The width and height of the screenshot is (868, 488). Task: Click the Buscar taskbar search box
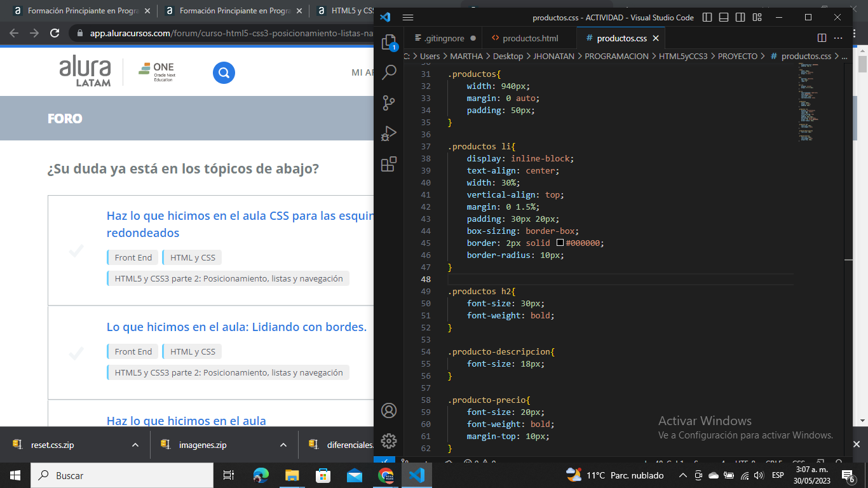coord(121,475)
